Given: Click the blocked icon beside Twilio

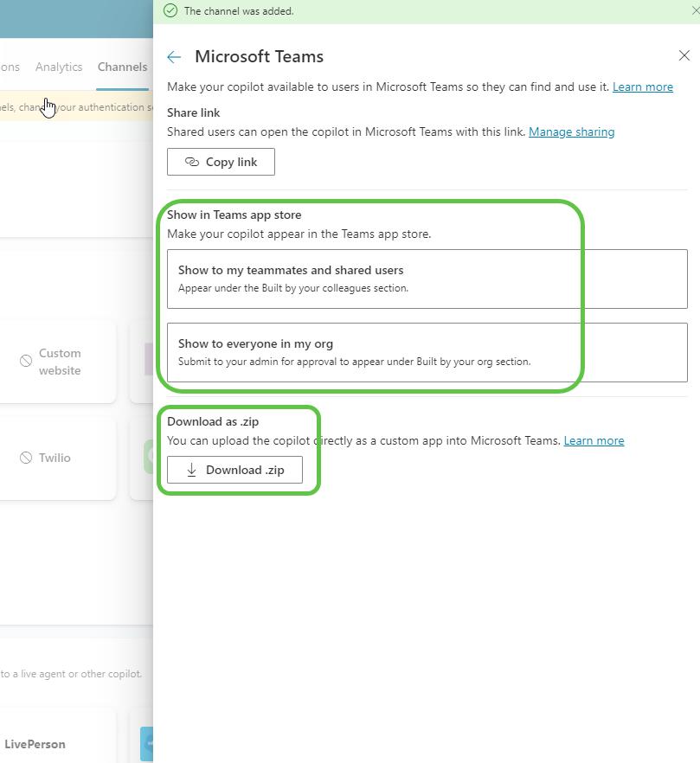Looking at the screenshot, I should [26, 458].
